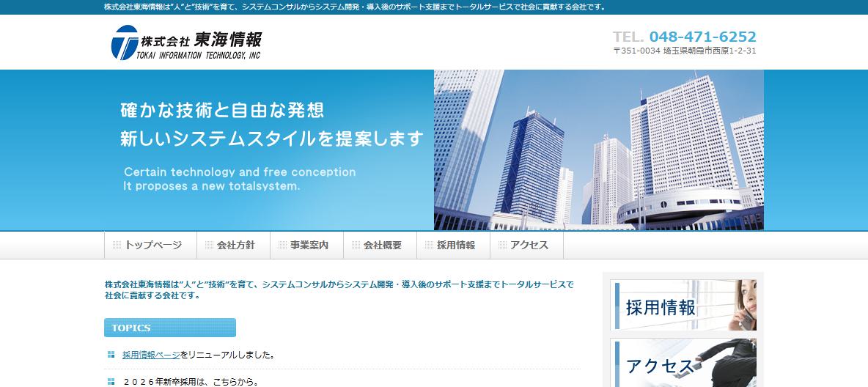868x387 pixels.
Task: Click bullet icon beside 2026年新卒採用 topic
Action: [x=111, y=381]
